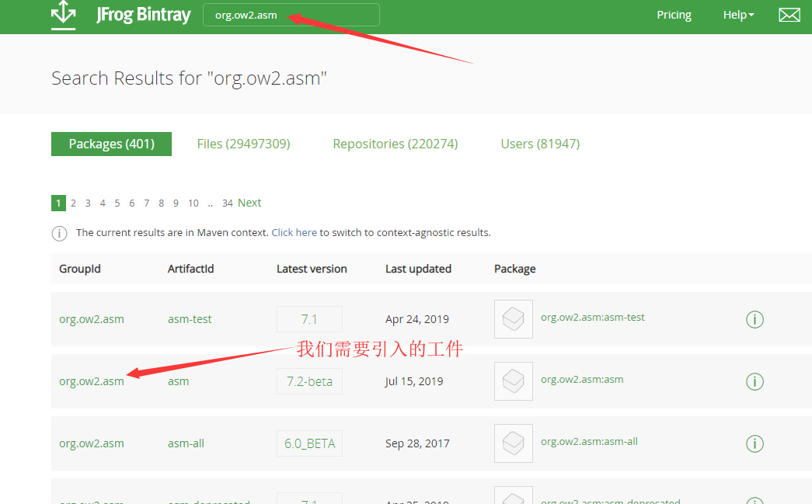Image resolution: width=812 pixels, height=504 pixels.
Task: Open version 7.2-beta of asm
Action: point(309,381)
